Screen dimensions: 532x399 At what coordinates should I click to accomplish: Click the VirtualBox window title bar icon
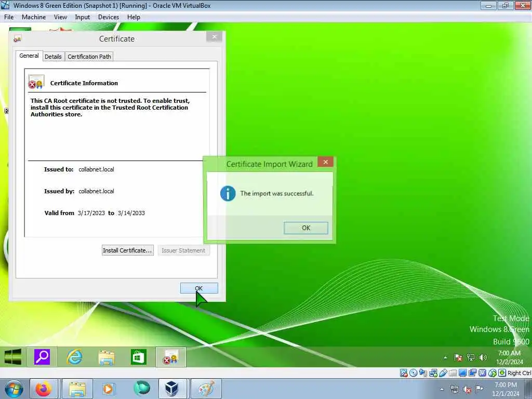pyautogui.click(x=5, y=5)
